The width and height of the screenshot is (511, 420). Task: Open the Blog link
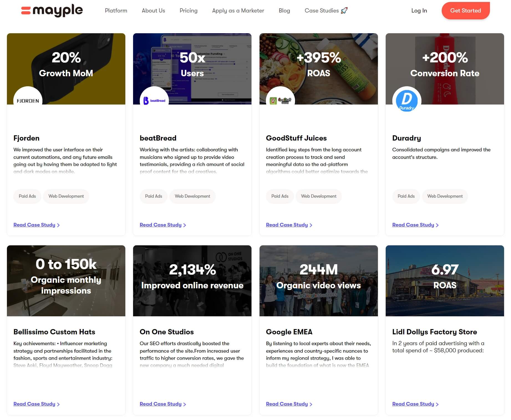(x=284, y=11)
